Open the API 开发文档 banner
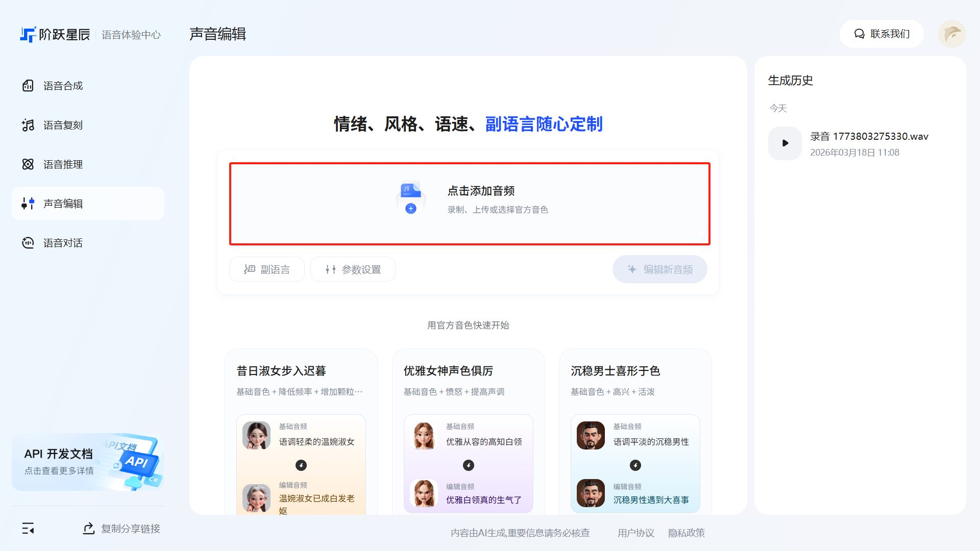The width and height of the screenshot is (980, 551). 88,462
